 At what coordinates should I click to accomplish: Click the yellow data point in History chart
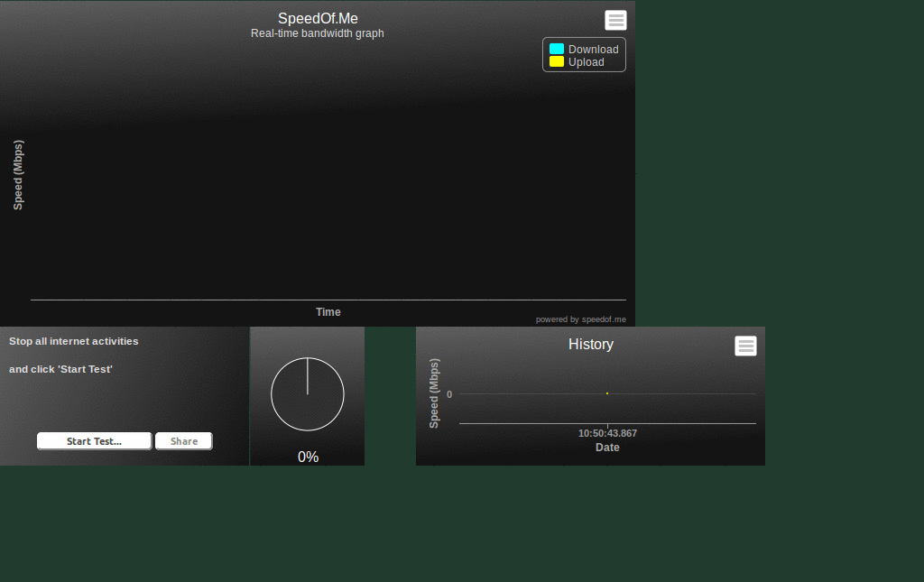pos(607,393)
